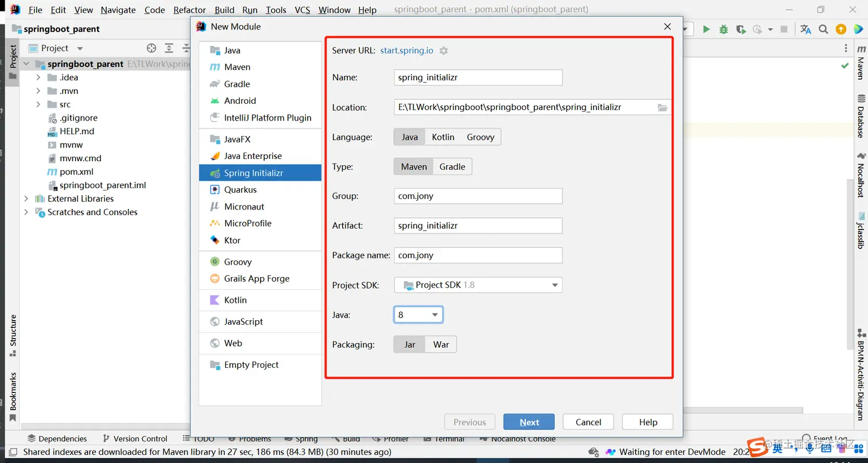The width and height of the screenshot is (868, 463).
Task: Expand the .mvn folder
Action: click(38, 91)
